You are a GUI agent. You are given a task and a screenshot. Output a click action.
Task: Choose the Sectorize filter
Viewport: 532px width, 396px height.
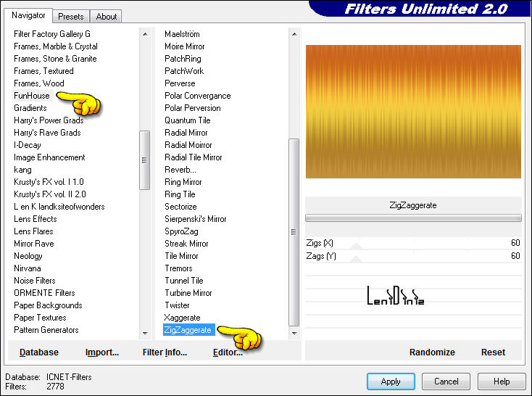(180, 207)
